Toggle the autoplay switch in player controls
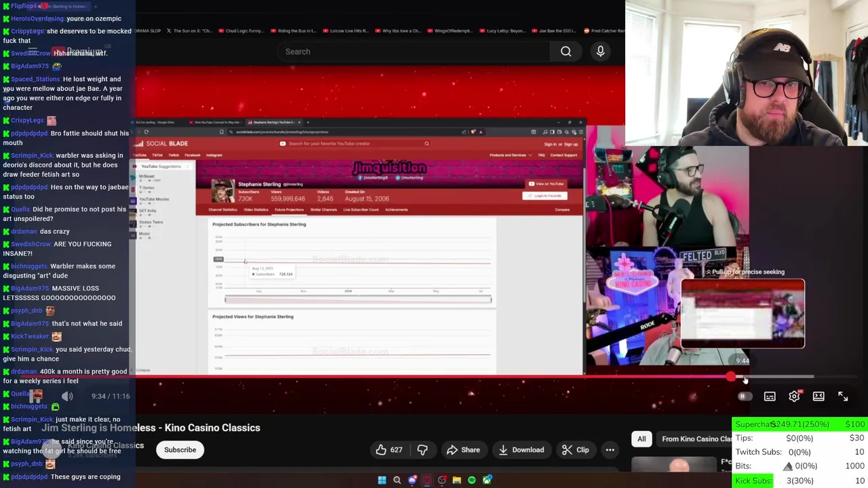The image size is (868, 488). (x=745, y=396)
